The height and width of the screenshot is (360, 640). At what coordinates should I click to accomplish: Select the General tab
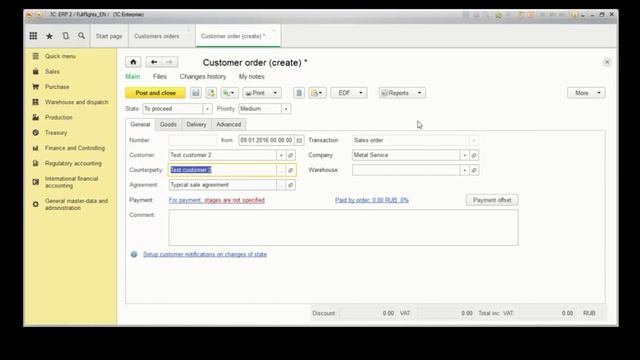tap(140, 124)
